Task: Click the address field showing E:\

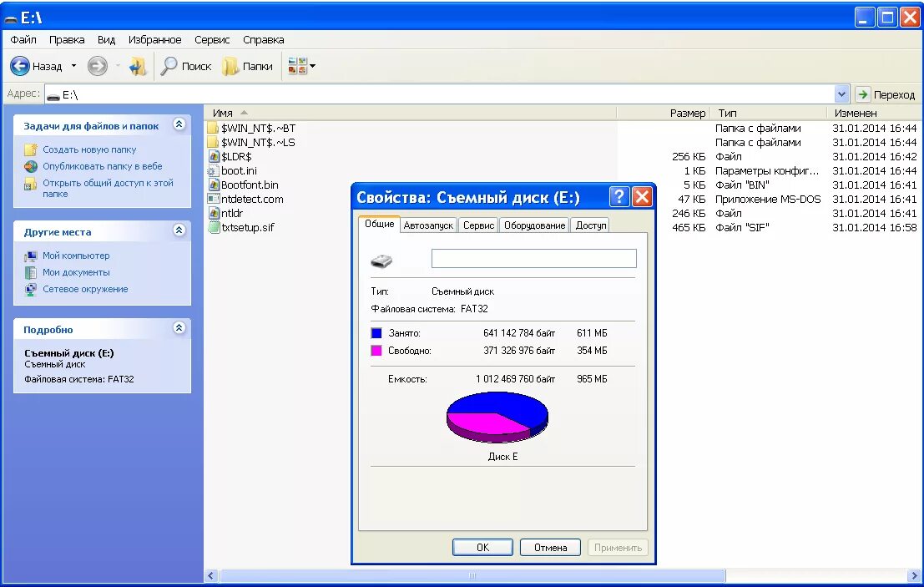Action: [439, 94]
